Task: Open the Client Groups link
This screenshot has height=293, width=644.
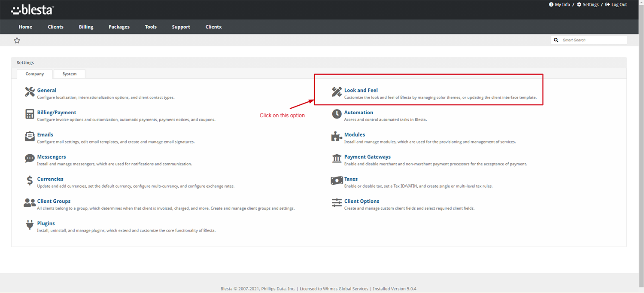Action: click(54, 201)
